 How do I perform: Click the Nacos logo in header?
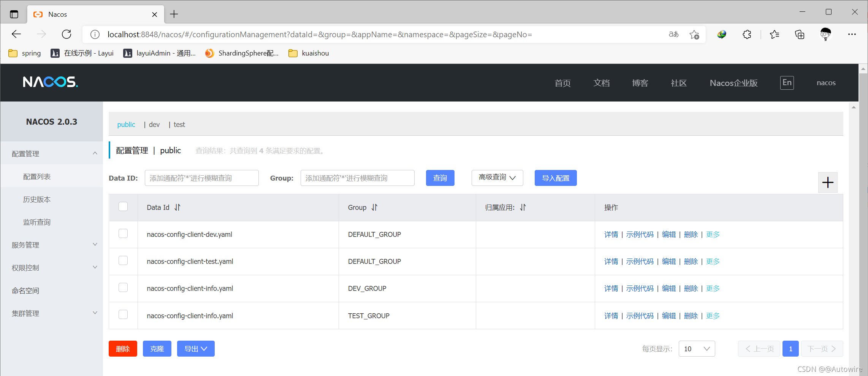[x=50, y=82]
